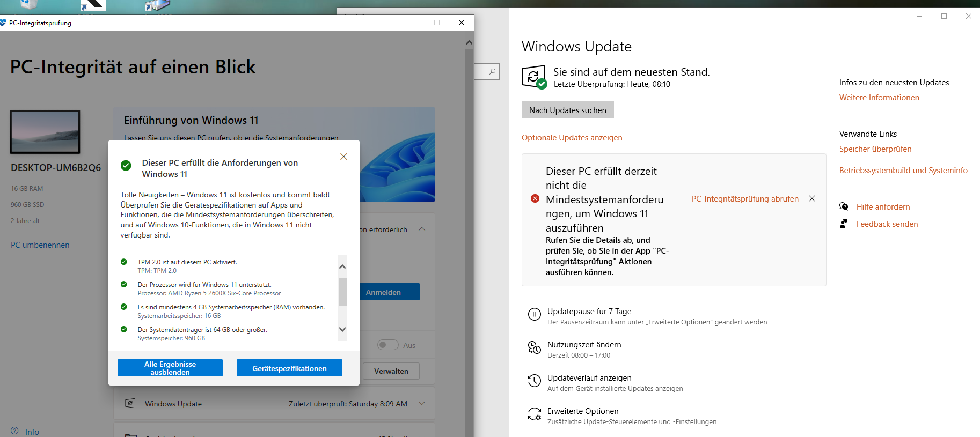
Task: Click the red error icon in the Windows 11 notice
Action: (535, 198)
